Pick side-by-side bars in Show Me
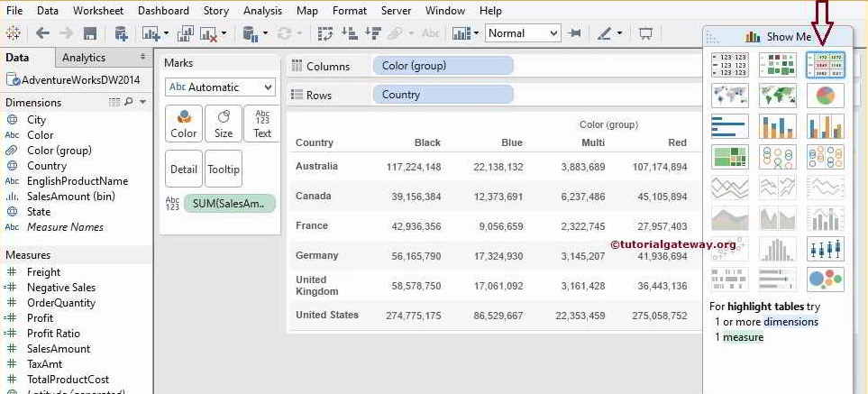Image resolution: width=868 pixels, height=394 pixels. pos(826,126)
